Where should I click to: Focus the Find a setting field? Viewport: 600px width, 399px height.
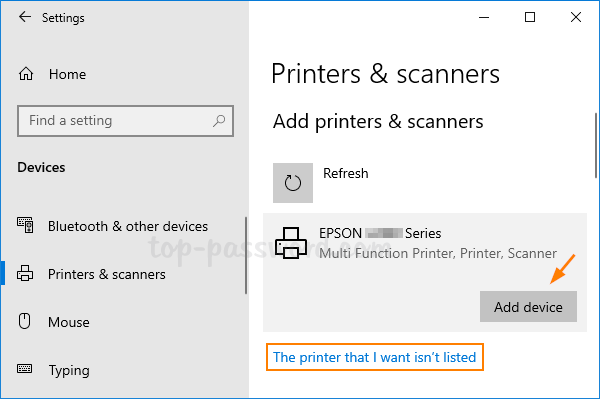click(125, 121)
